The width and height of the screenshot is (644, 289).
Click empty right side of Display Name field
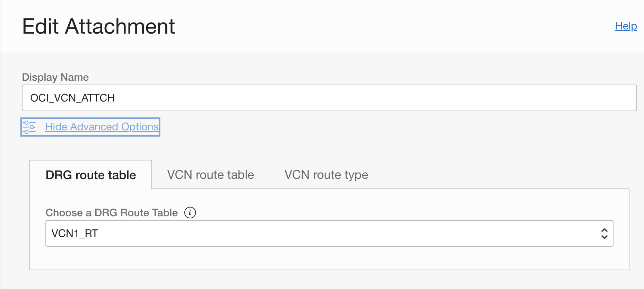[520, 98]
